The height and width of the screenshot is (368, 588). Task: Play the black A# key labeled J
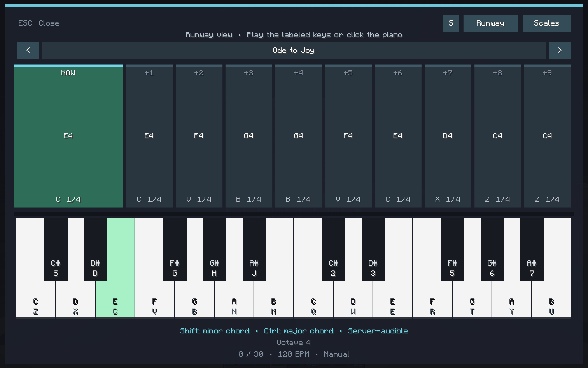point(254,250)
